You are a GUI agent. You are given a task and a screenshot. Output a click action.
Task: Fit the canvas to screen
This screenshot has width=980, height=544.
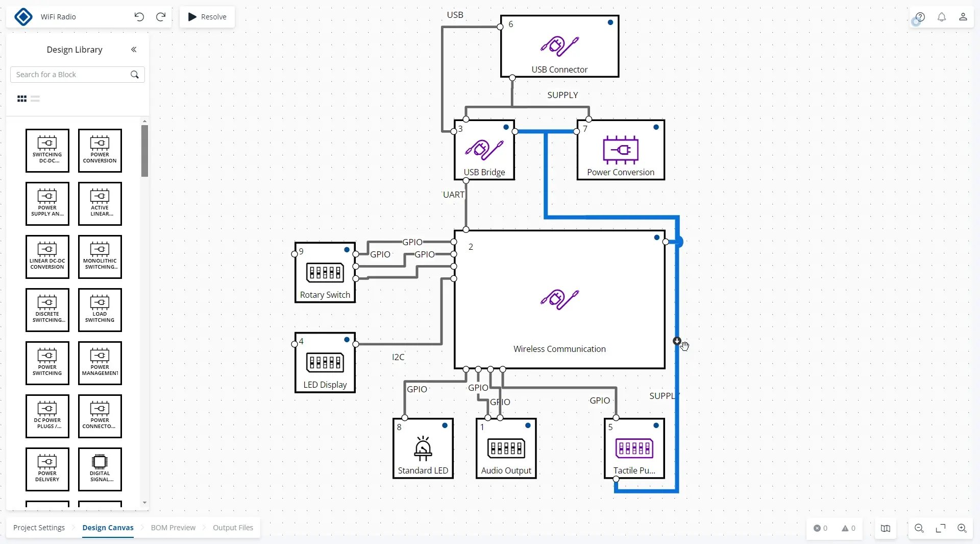(941, 528)
